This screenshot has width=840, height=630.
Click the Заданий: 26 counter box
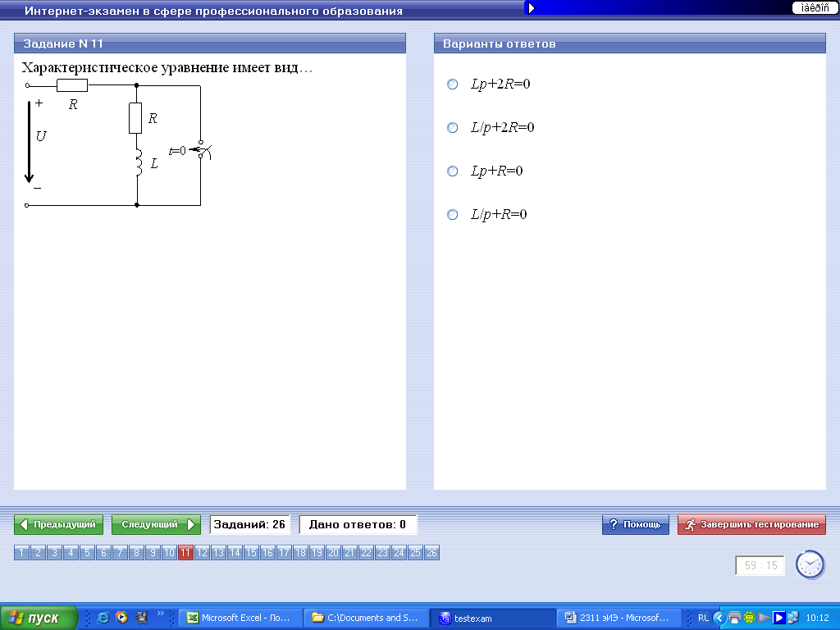249,524
